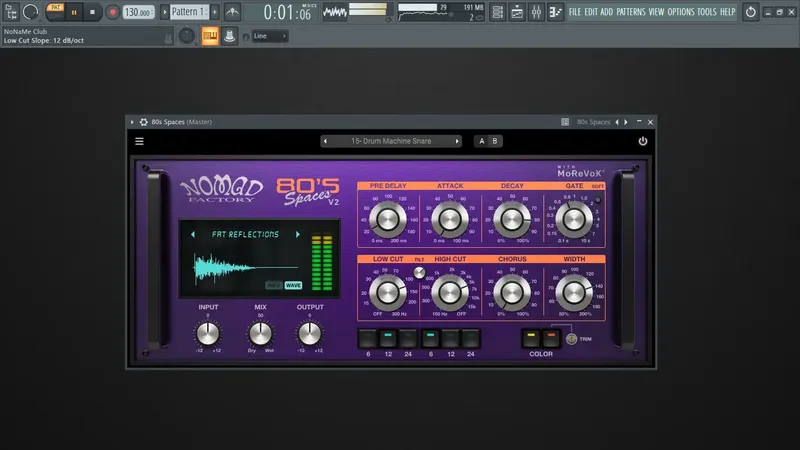Click the 130.000 tempo field
Screen dimensions: 800x450
coord(138,12)
